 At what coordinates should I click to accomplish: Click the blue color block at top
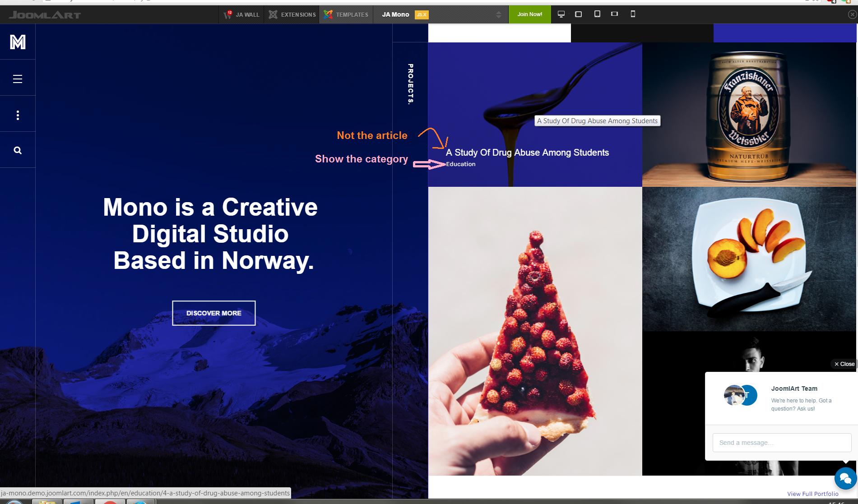click(784, 33)
